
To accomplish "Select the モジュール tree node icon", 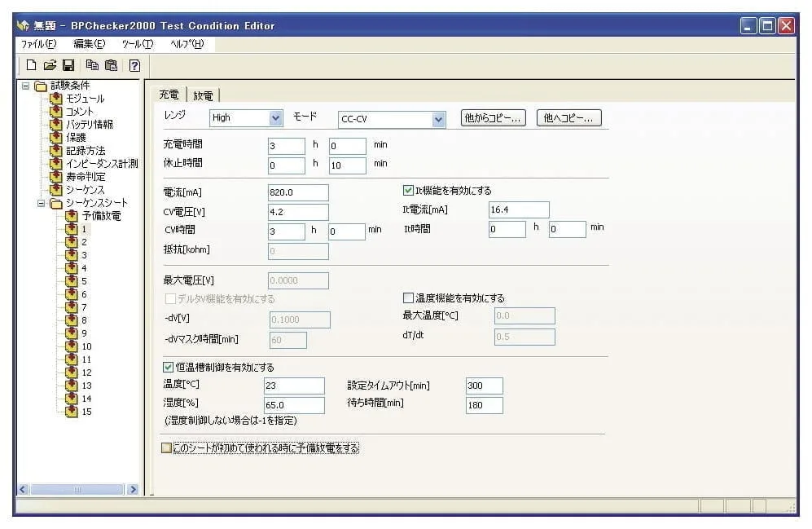I will (x=55, y=99).
